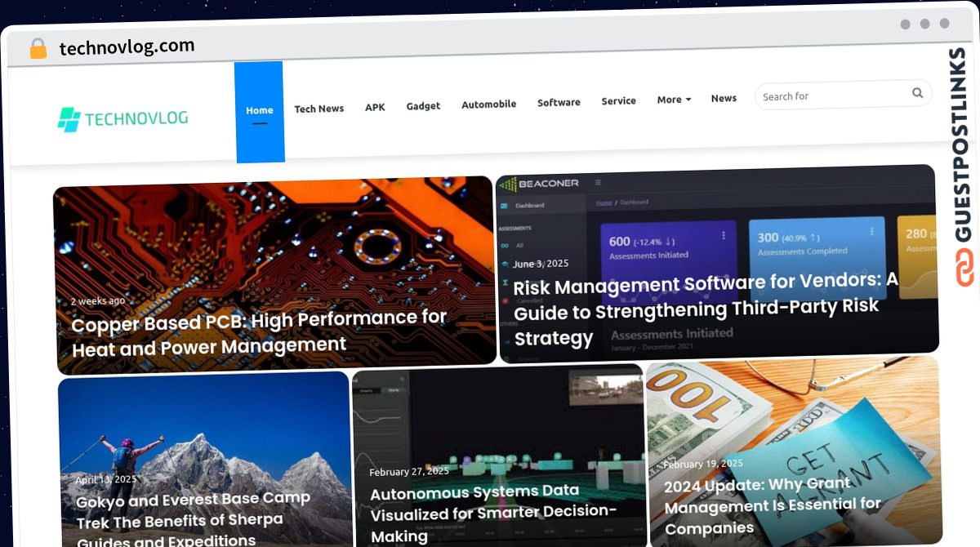Screen dimensions: 980x547
Task: Click the padlock icon in address bar
Action: coord(38,49)
